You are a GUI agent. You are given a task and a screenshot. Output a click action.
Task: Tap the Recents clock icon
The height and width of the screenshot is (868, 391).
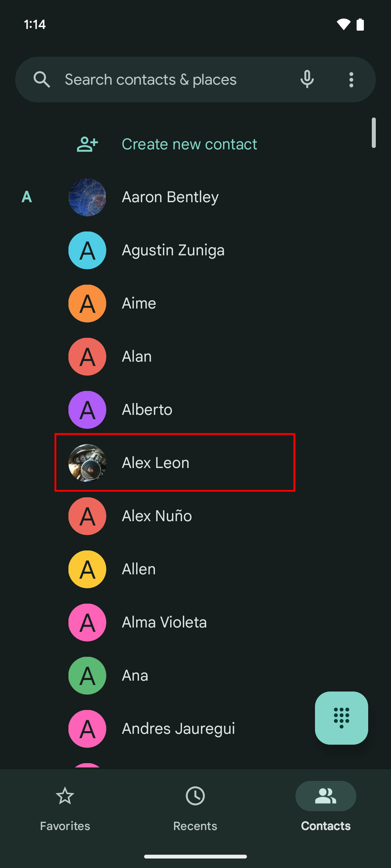click(x=195, y=796)
